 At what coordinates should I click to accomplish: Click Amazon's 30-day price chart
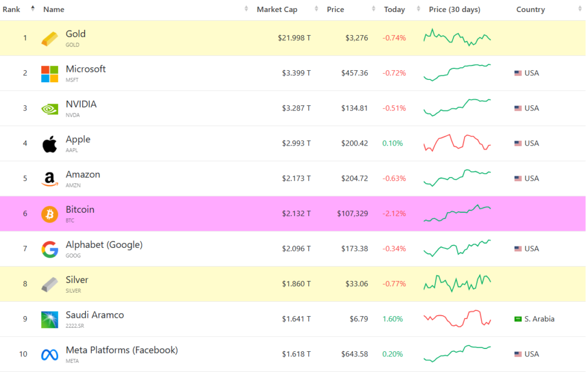(x=457, y=178)
